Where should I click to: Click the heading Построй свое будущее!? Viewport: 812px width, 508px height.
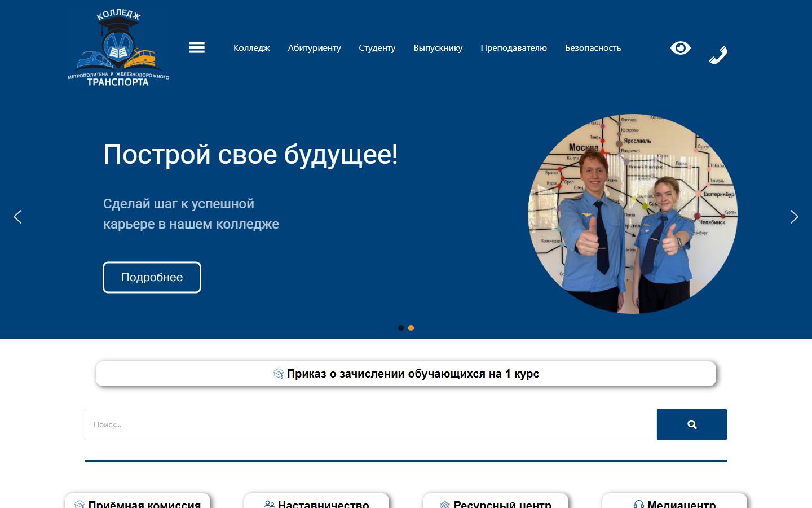click(250, 155)
